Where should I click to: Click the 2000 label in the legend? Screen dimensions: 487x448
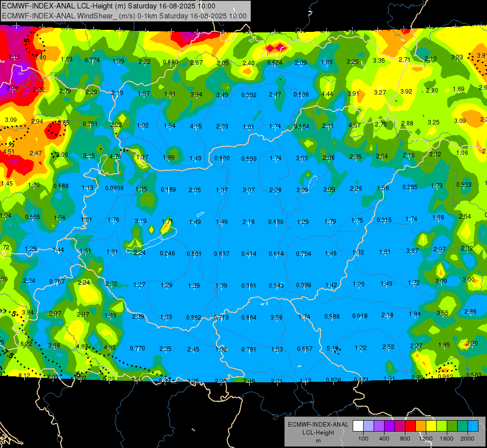[468, 439]
